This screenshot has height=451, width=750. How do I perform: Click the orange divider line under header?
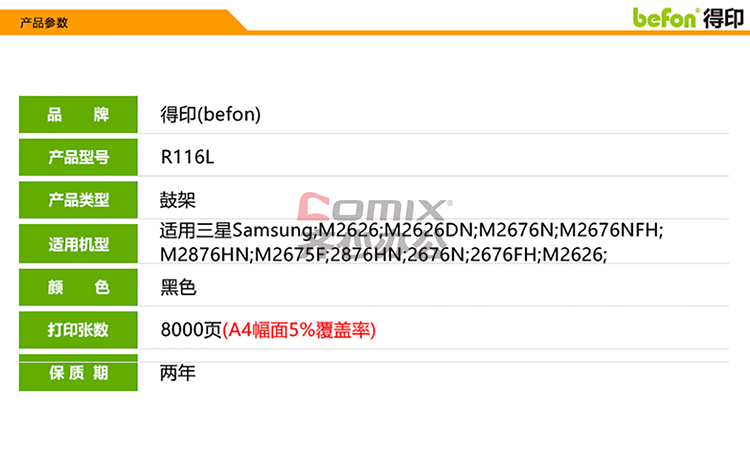(497, 33)
